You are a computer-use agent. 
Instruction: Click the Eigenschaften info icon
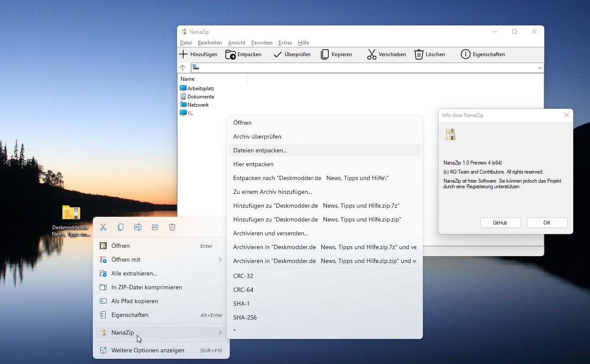click(x=466, y=54)
